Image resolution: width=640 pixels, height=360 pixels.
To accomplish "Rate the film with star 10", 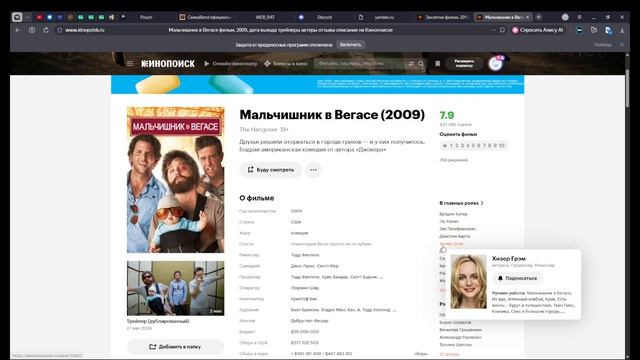I will tap(502, 146).
